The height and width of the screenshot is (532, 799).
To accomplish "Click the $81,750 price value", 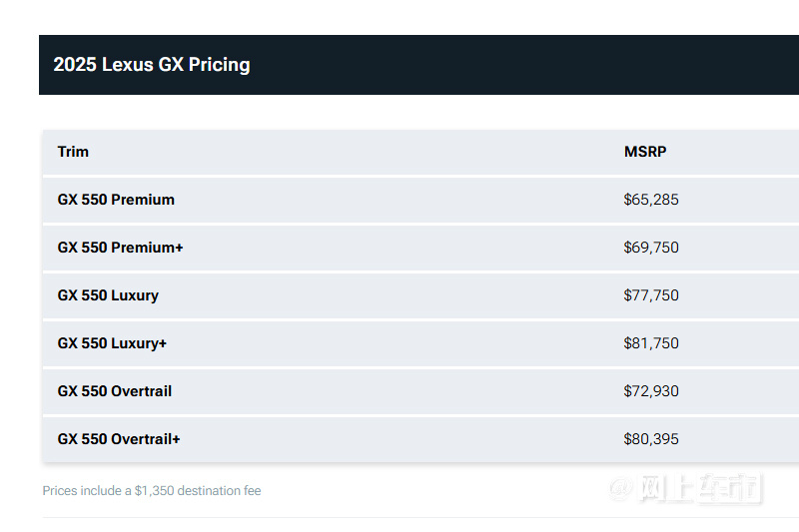I will point(651,343).
